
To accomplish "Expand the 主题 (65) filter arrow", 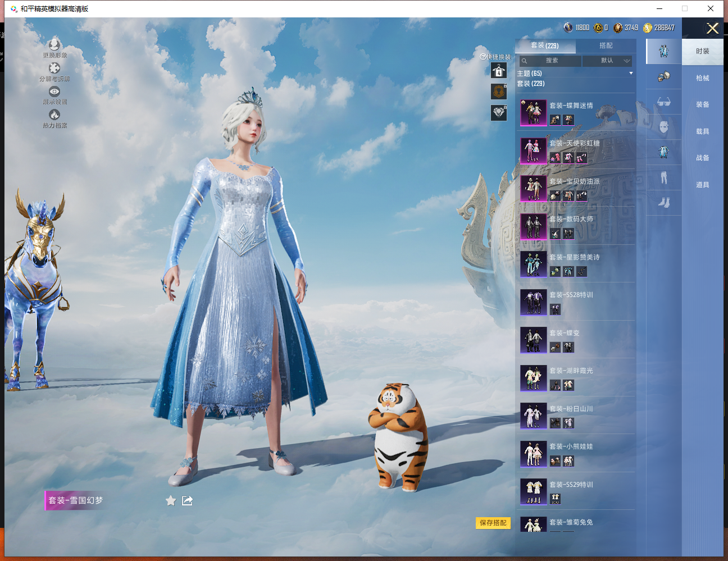I will point(631,74).
